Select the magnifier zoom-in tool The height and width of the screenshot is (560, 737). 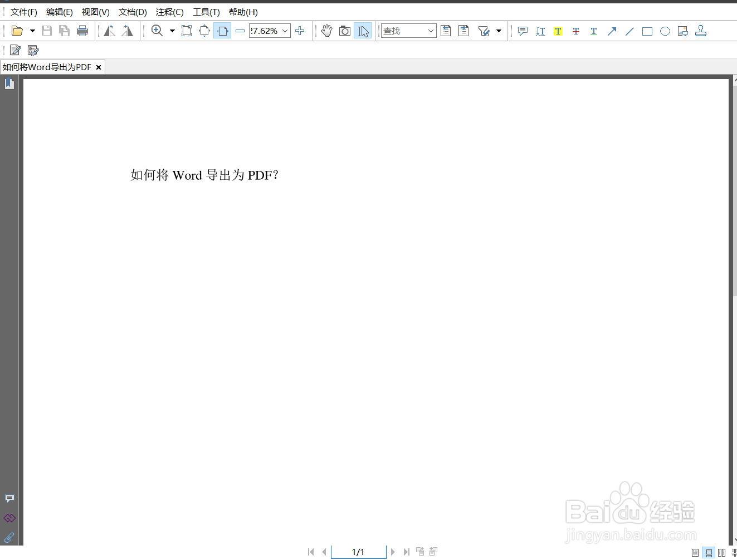157,31
